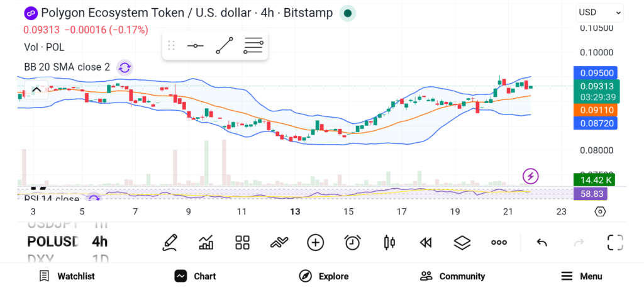Open the 4h interval selector
644x290 pixels.
(99, 242)
